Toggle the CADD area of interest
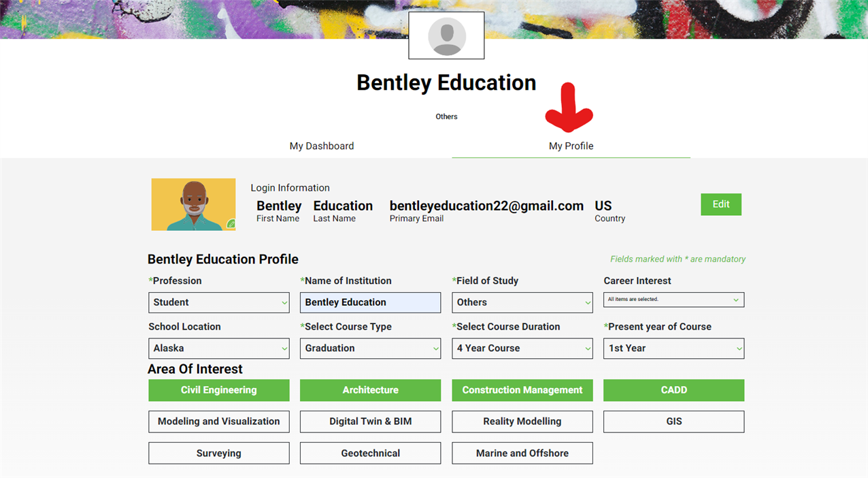The image size is (868, 478). [x=673, y=390]
